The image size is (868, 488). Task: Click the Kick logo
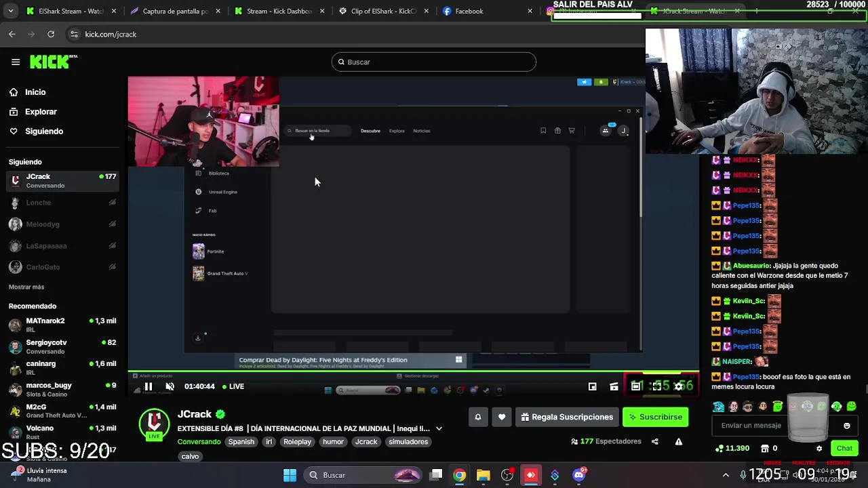tap(54, 62)
